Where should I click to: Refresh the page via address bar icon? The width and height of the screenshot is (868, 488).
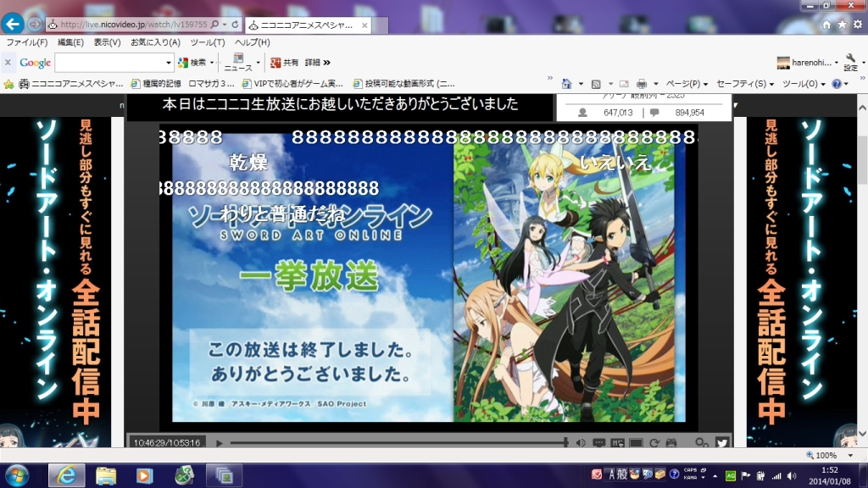[x=236, y=25]
